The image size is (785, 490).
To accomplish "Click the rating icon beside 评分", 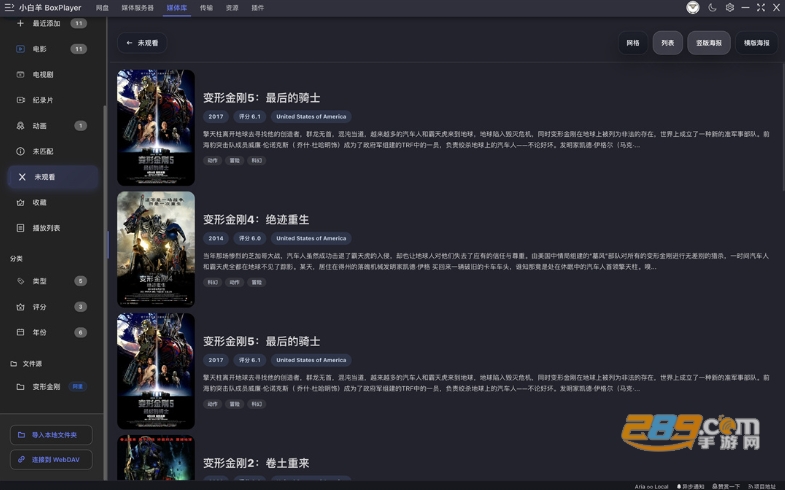I will point(20,307).
